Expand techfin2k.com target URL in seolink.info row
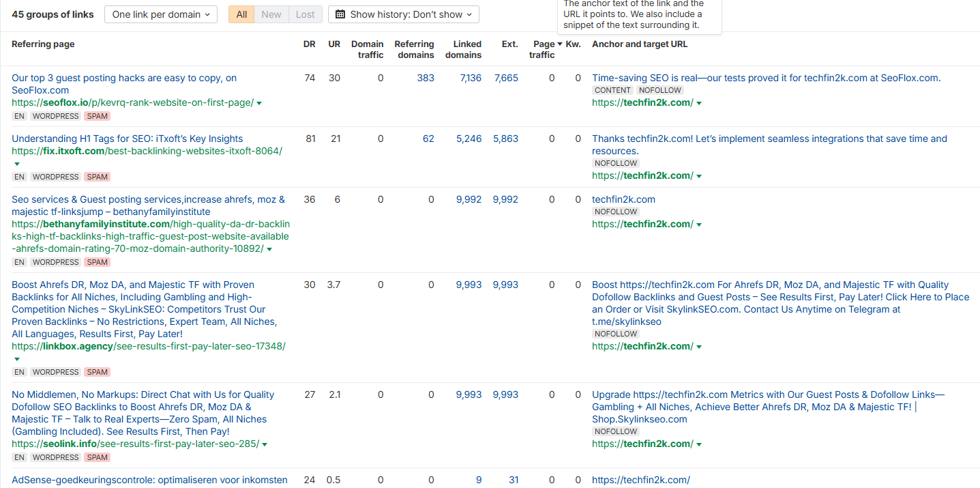 [x=699, y=444]
